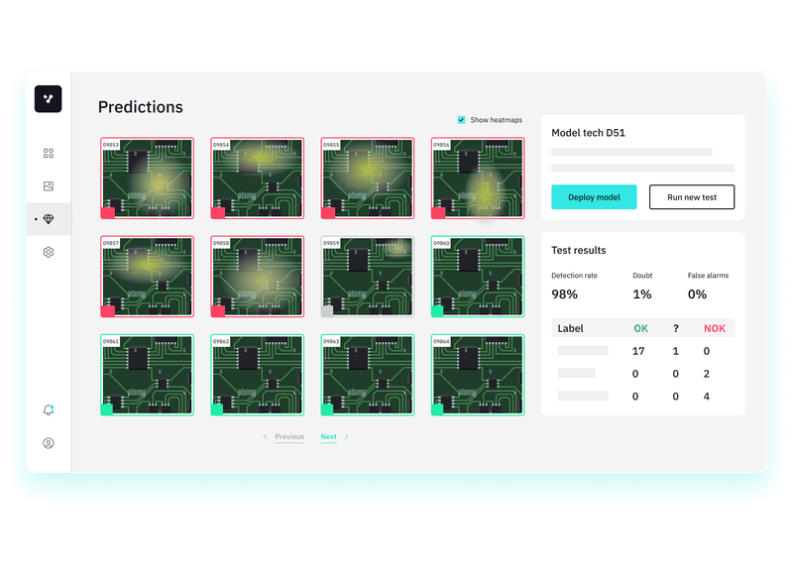Screen dimensions: 793x564
Task: Open the user profile icon
Action: [48, 443]
